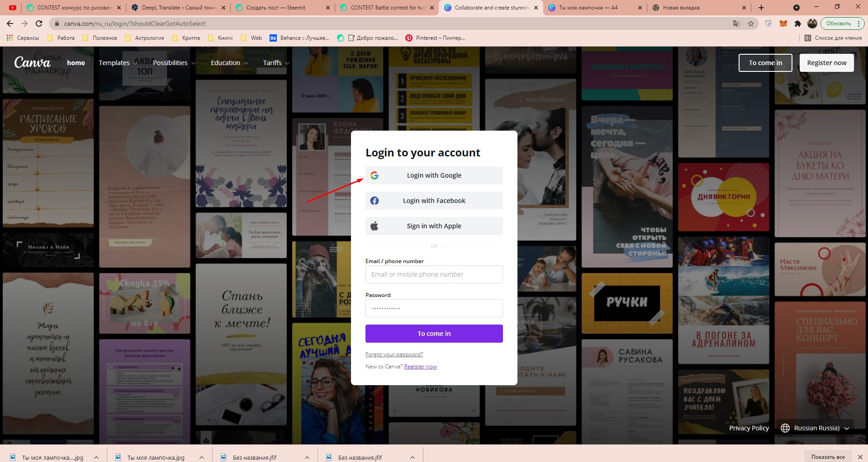Click Показать все downloads button
Viewport: 868px width, 462px height.
click(828, 457)
